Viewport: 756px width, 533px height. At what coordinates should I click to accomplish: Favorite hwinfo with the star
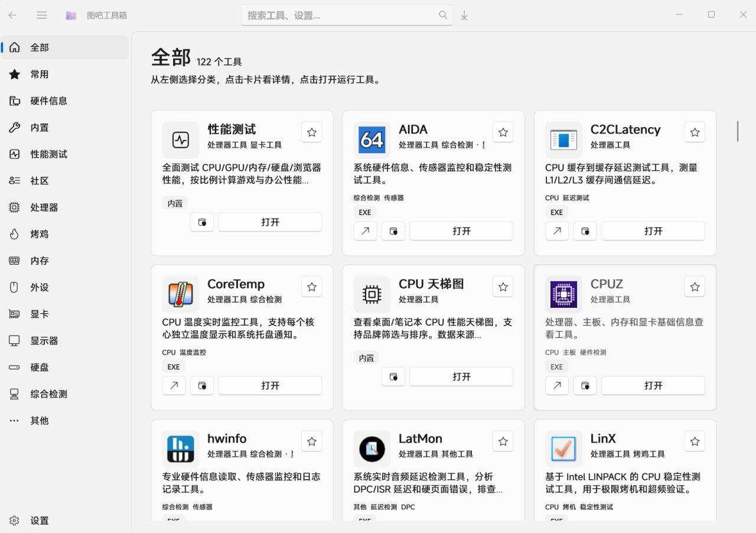[x=312, y=441]
